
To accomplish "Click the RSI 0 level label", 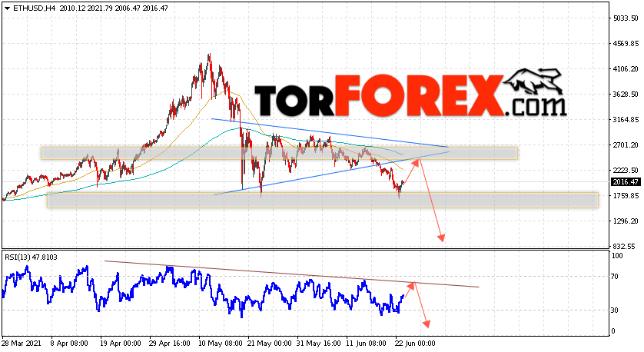I will (613, 330).
